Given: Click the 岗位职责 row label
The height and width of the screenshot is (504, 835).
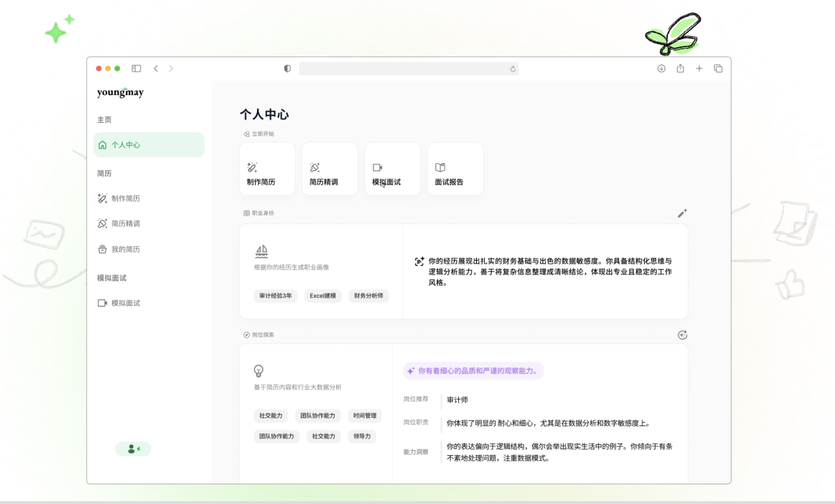Looking at the screenshot, I should [x=416, y=422].
